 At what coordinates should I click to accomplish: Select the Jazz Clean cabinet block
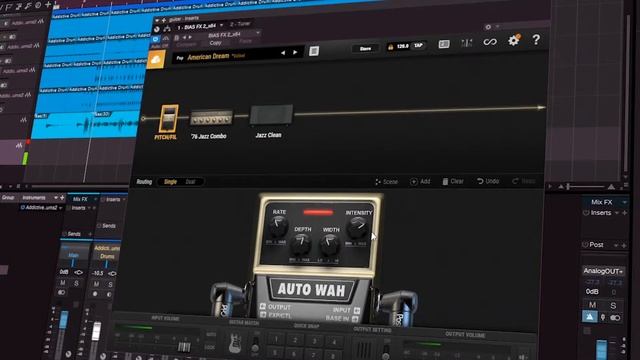point(271,115)
